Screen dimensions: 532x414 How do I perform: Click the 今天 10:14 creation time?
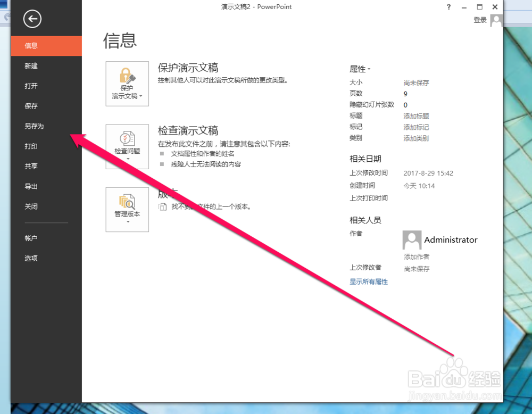point(419,186)
